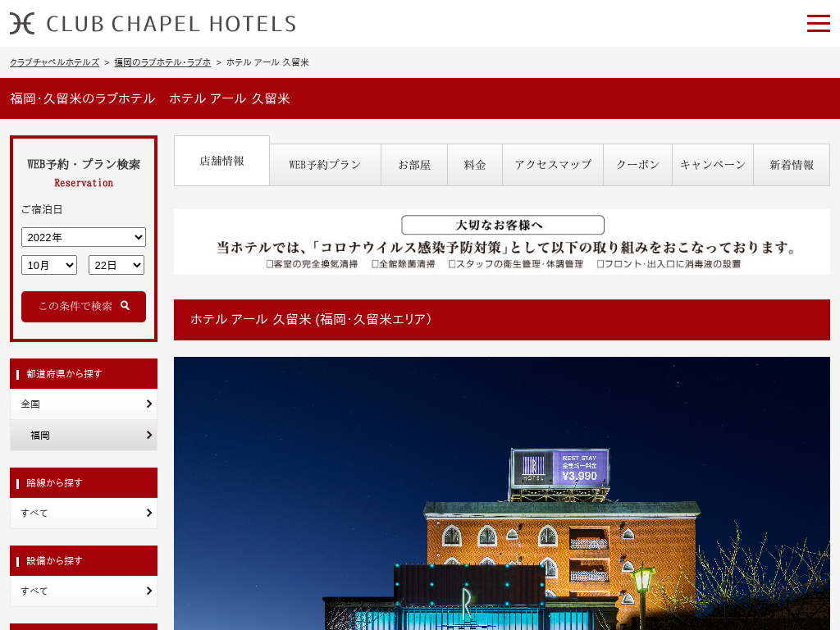Switch to the WEB予約プラン tab
This screenshot has height=630, width=840.
coord(325,164)
